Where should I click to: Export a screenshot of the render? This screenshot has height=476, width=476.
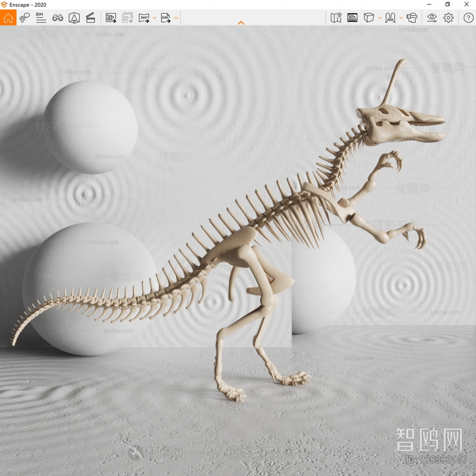[111, 18]
